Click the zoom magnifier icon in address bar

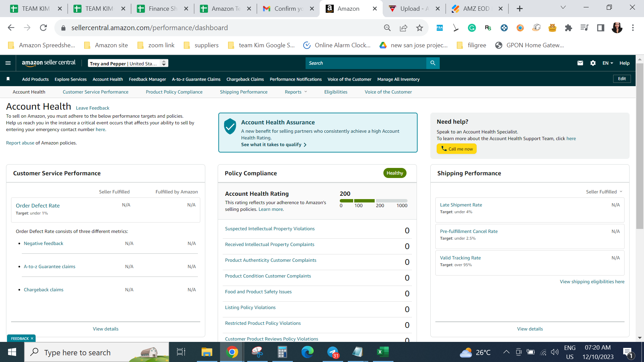point(387,28)
